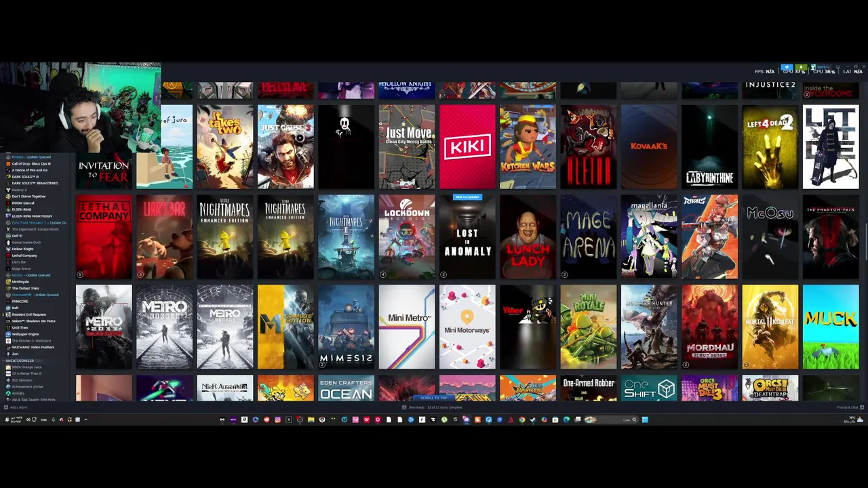This screenshot has height=488, width=868.
Task: Open the Marvel Rivals game tile
Action: (x=709, y=237)
